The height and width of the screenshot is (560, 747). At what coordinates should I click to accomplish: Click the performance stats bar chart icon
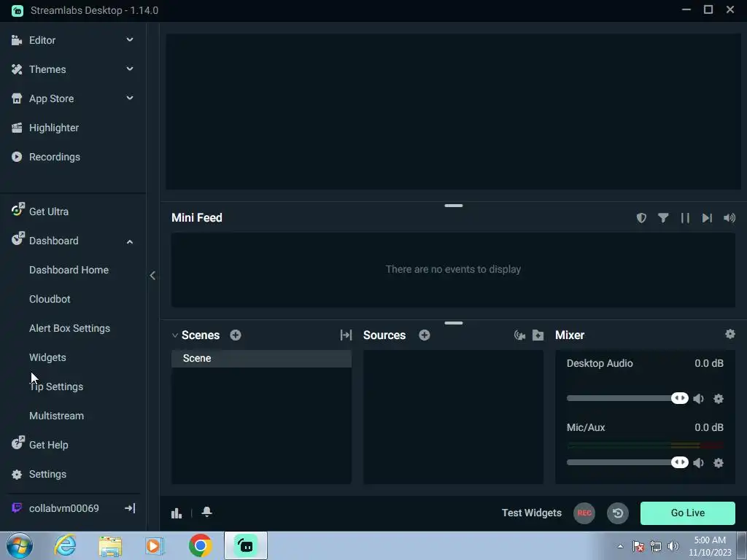pos(177,513)
